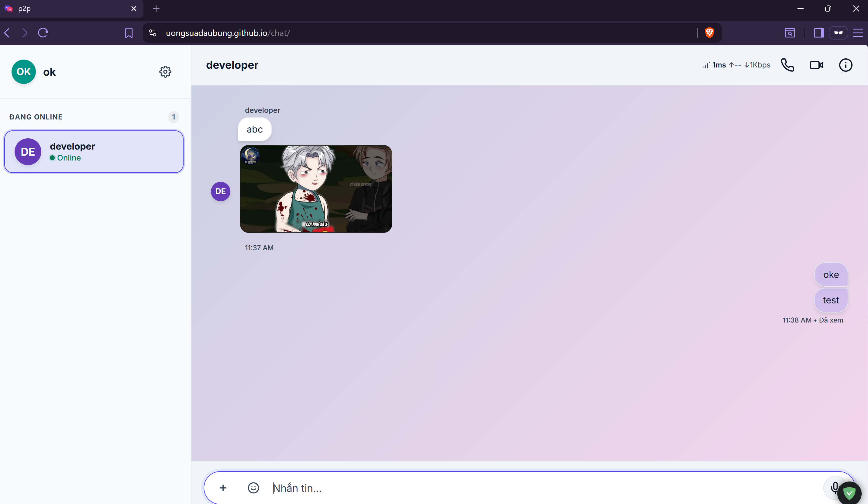Click the oke message bubble
This screenshot has height=504, width=868.
click(x=831, y=274)
